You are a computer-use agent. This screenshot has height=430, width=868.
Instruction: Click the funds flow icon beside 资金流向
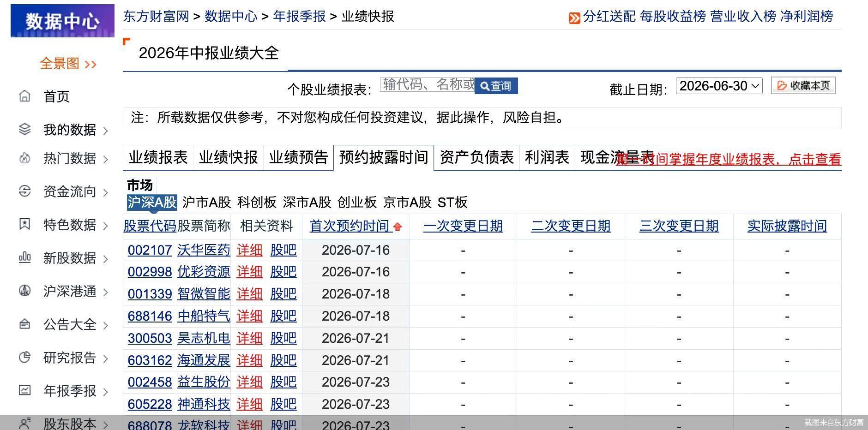coord(24,191)
